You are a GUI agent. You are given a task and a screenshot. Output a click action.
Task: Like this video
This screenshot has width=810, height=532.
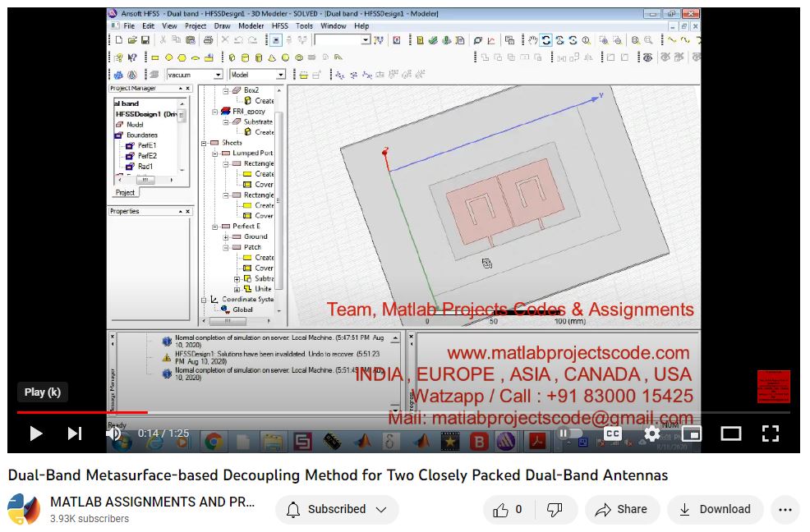pos(509,510)
